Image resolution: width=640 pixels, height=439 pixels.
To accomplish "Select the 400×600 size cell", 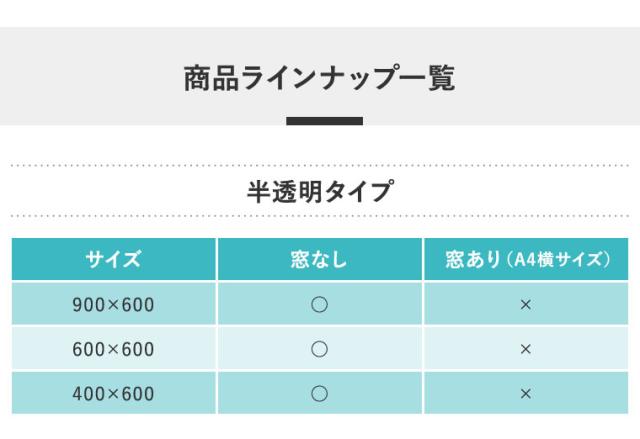I will point(112,394).
